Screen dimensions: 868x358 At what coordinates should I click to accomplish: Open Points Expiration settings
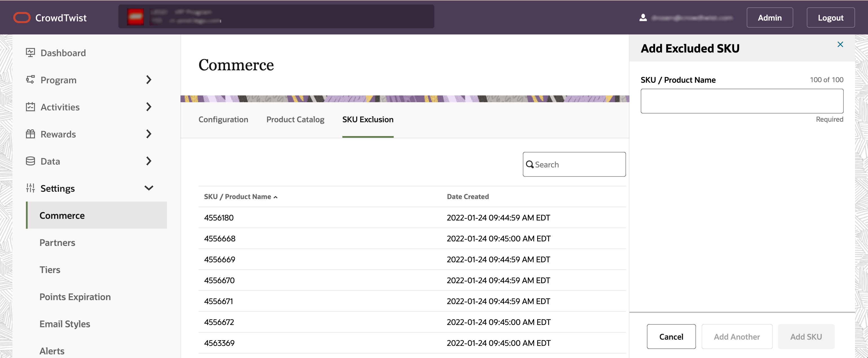click(x=75, y=296)
